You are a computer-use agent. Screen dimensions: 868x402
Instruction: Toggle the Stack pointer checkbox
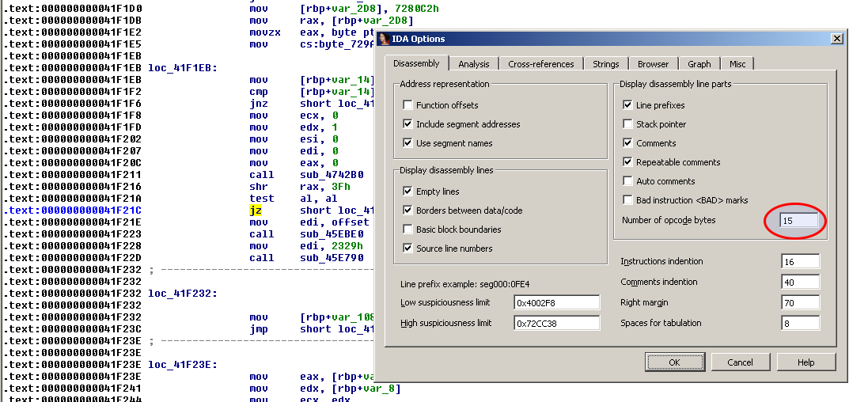point(628,124)
